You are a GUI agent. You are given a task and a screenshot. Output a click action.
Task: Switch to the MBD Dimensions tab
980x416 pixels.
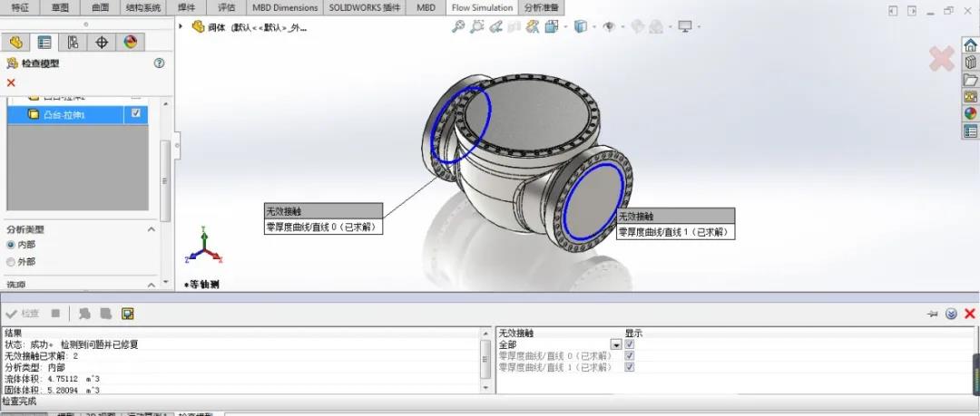[x=285, y=7]
